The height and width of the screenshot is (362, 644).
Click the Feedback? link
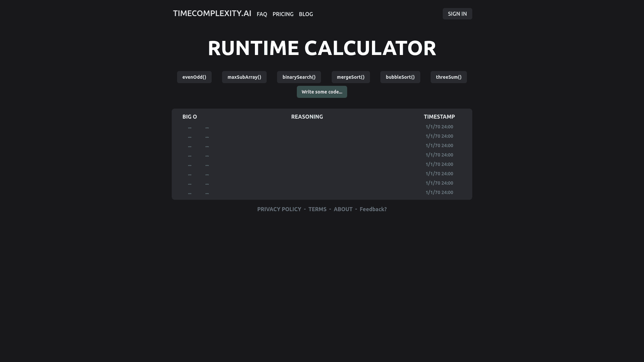coord(373,209)
